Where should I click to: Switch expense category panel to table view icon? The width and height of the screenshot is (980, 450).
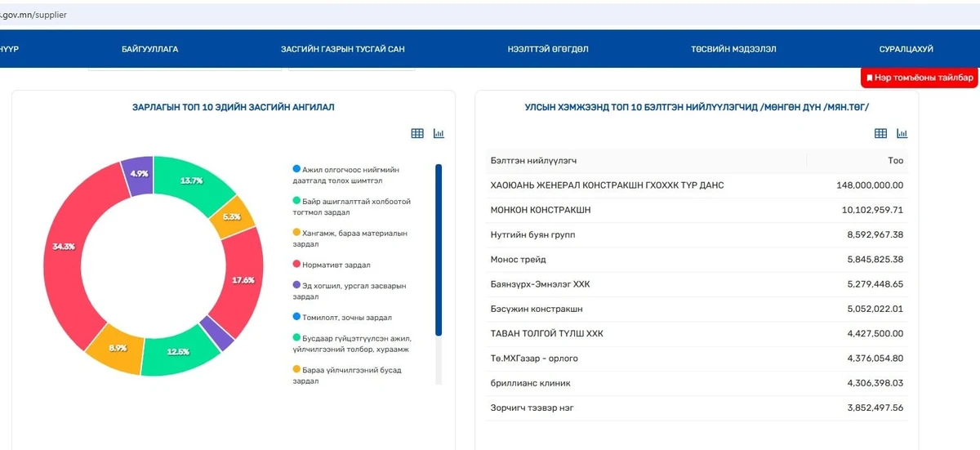(x=417, y=134)
